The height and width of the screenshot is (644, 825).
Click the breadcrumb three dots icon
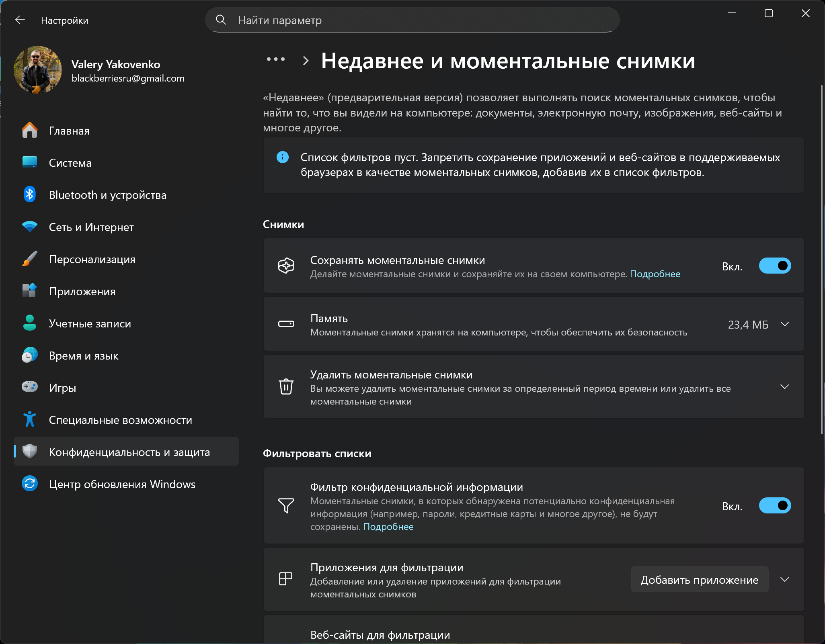[x=276, y=60]
